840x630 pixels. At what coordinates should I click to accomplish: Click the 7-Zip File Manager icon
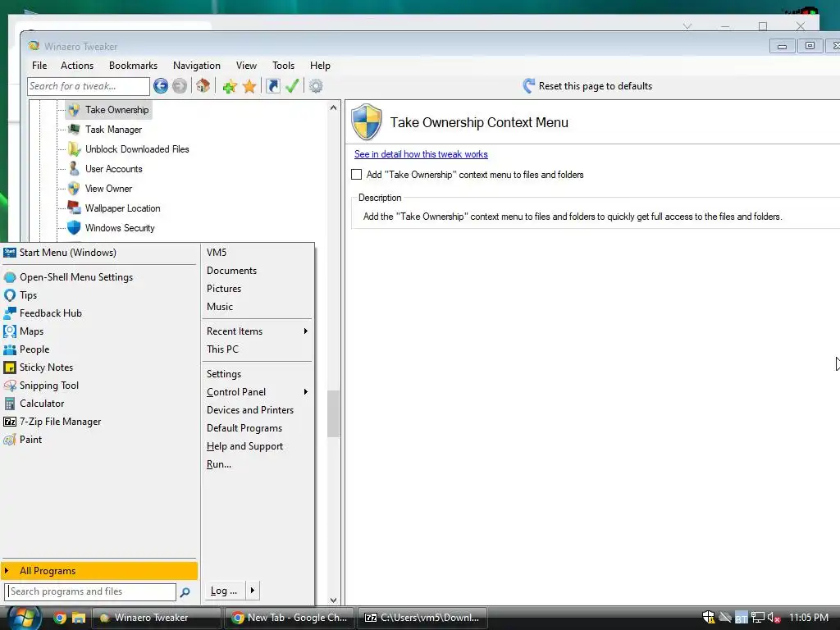pyautogui.click(x=10, y=422)
